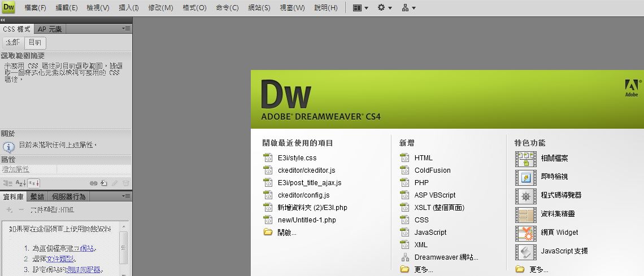Click the plus button in the database panel

tap(9, 209)
